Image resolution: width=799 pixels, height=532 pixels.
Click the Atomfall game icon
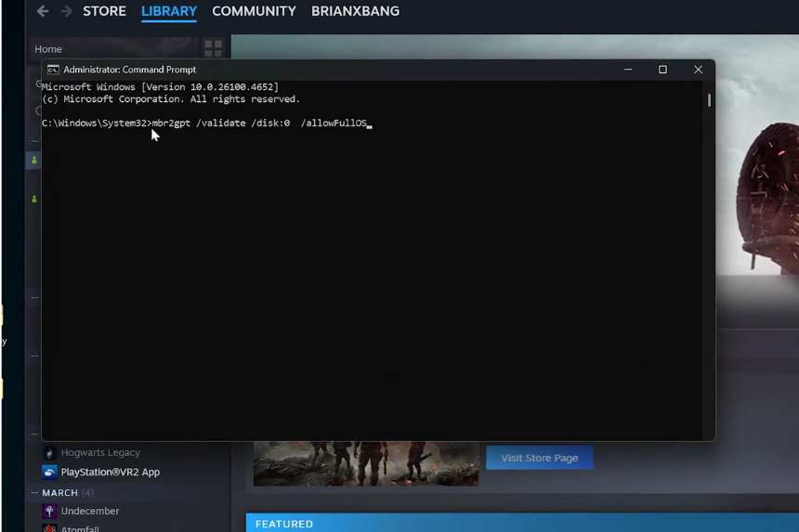(x=50, y=527)
